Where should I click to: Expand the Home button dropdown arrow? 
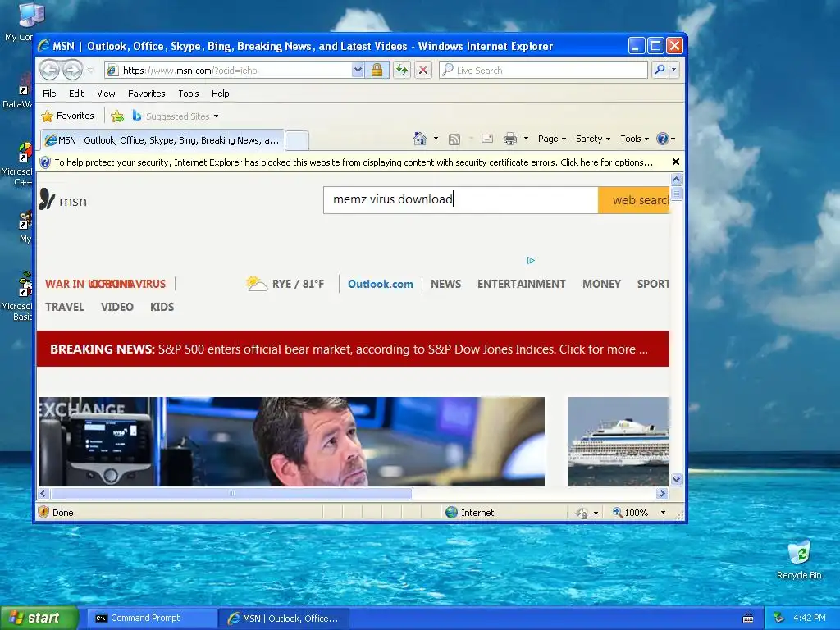pos(436,139)
